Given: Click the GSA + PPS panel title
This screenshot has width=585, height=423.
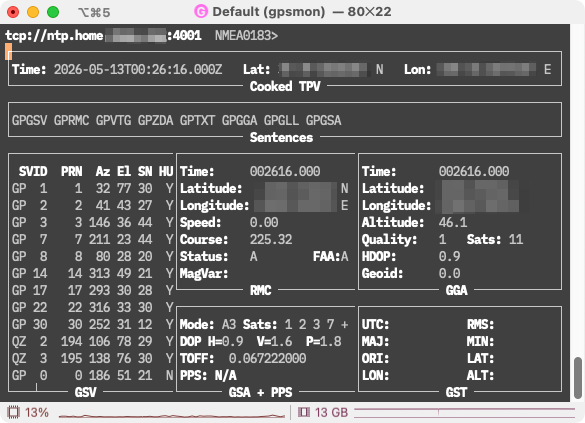Looking at the screenshot, I should [260, 392].
